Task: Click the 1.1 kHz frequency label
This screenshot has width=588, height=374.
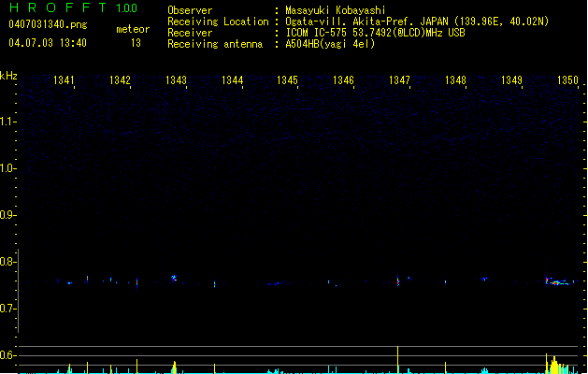Action: coord(7,122)
